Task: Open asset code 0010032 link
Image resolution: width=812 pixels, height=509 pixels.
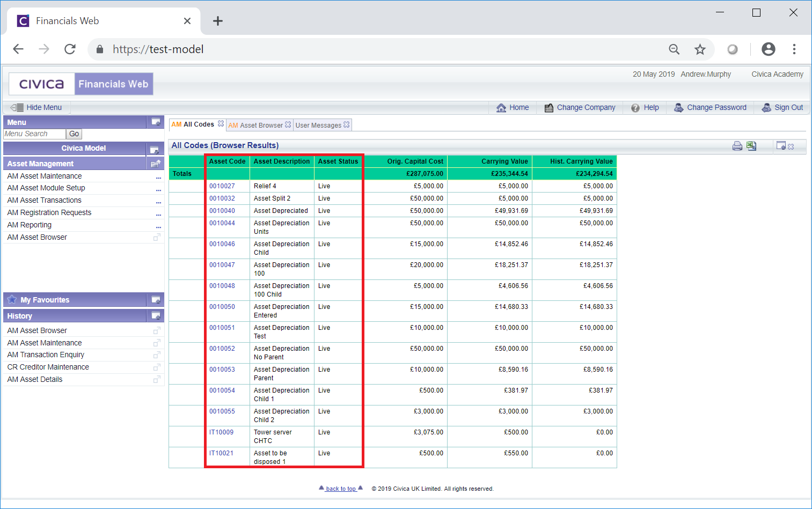Action: [x=222, y=198]
